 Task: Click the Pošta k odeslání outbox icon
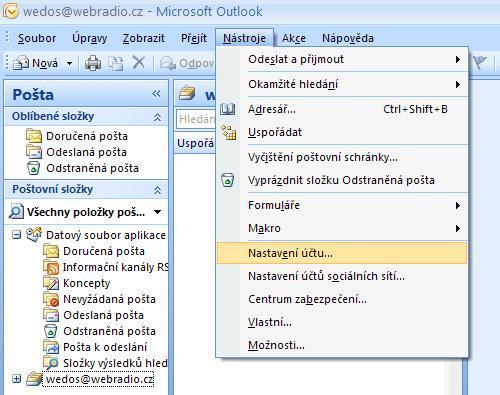coord(51,347)
